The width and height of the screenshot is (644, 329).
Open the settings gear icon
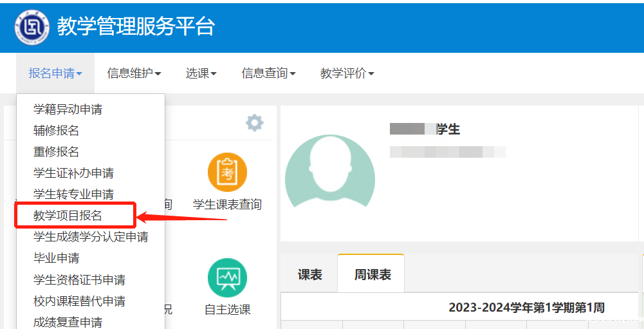255,123
